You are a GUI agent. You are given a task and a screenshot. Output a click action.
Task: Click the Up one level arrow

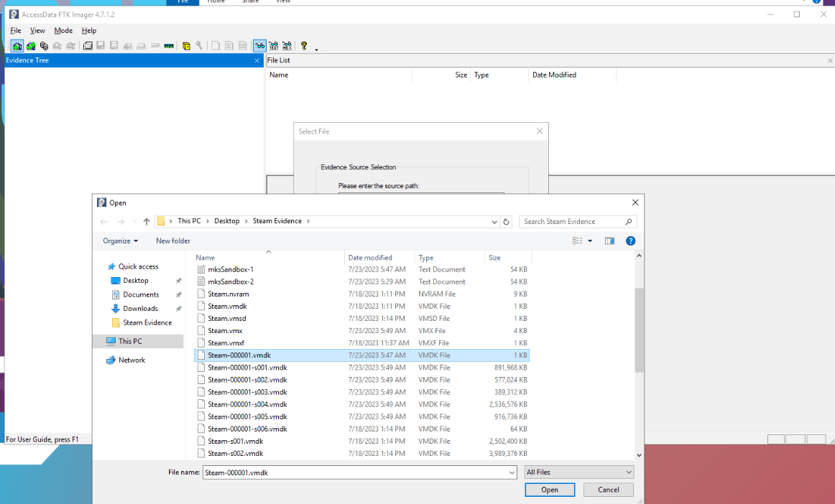147,221
